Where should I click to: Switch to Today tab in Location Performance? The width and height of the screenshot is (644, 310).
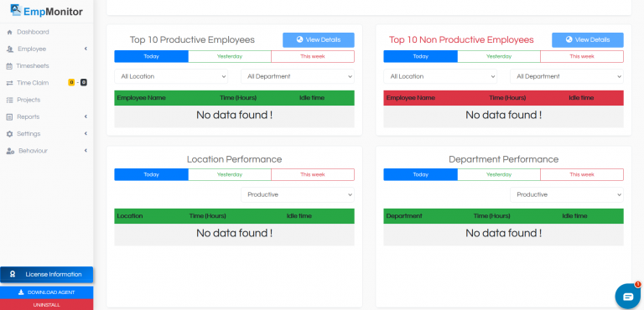click(x=151, y=174)
